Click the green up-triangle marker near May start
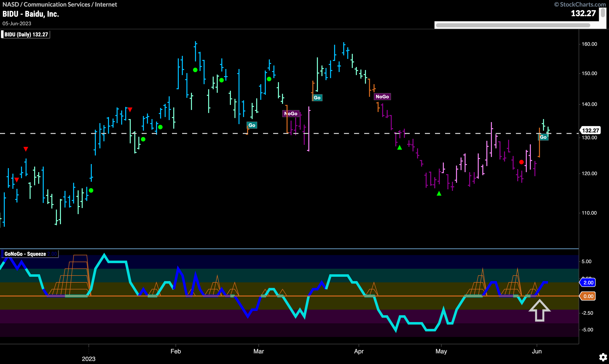This screenshot has height=364, width=609. [439, 193]
